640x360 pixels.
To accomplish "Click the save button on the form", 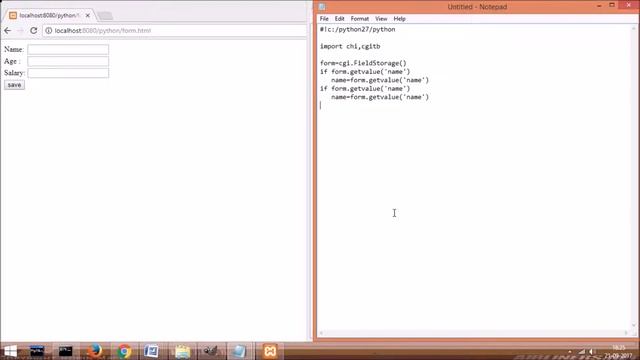I will click(x=14, y=85).
